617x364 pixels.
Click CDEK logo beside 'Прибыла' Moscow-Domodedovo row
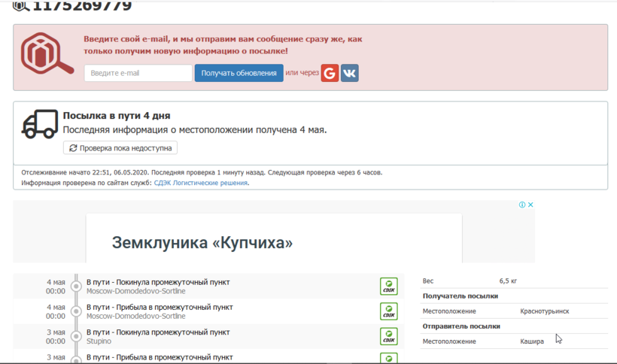point(388,311)
